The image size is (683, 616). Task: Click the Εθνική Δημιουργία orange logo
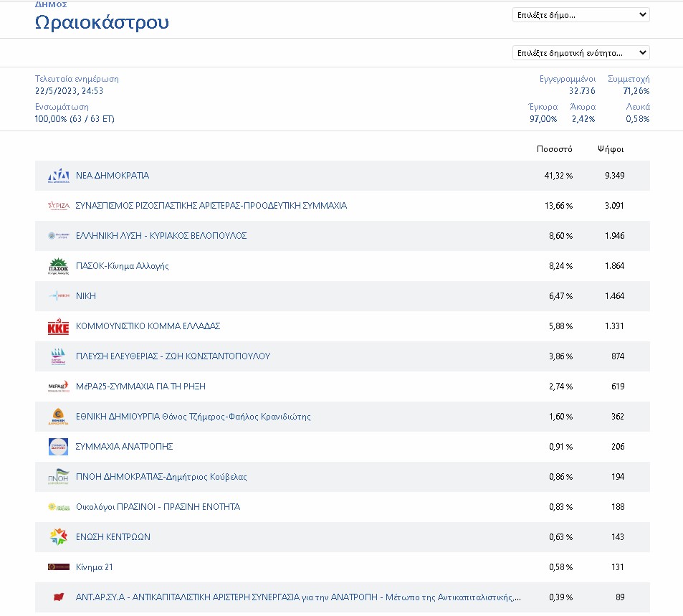point(58,417)
